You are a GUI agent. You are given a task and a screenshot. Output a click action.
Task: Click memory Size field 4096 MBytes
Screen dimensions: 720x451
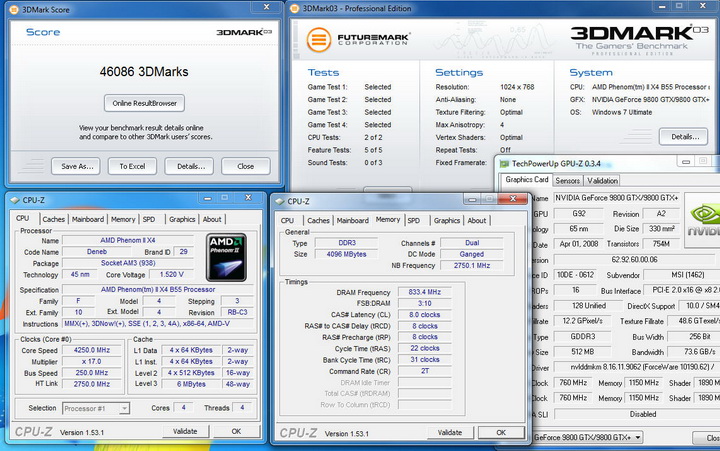click(346, 254)
